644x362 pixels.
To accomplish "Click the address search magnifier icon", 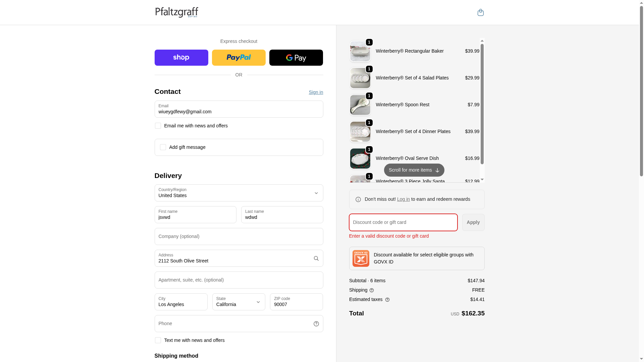I will click(x=316, y=258).
